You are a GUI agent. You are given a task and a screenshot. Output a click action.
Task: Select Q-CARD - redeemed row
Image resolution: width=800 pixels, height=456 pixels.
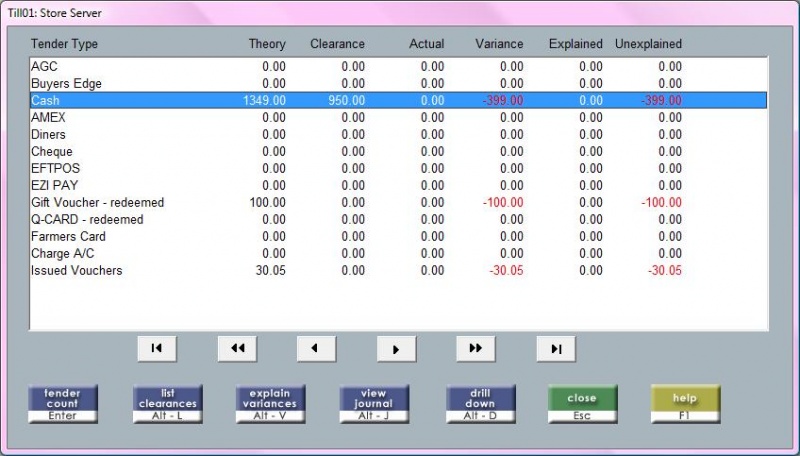pyautogui.click(x=398, y=219)
